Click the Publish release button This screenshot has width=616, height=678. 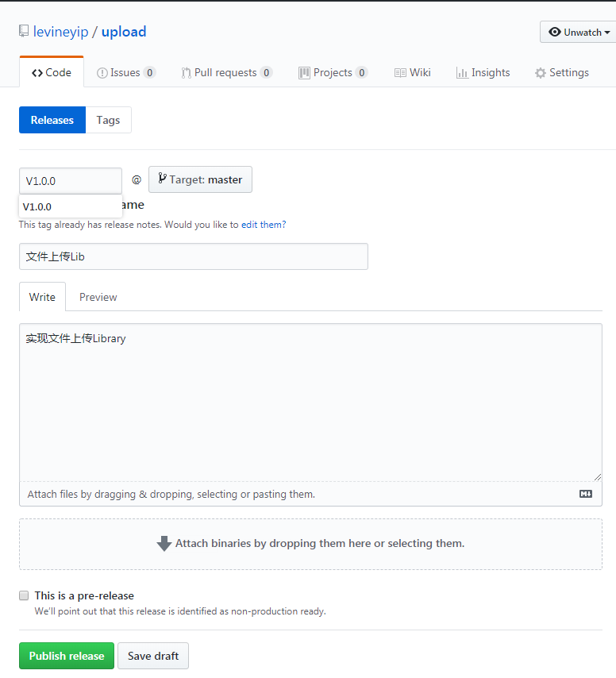(x=67, y=656)
